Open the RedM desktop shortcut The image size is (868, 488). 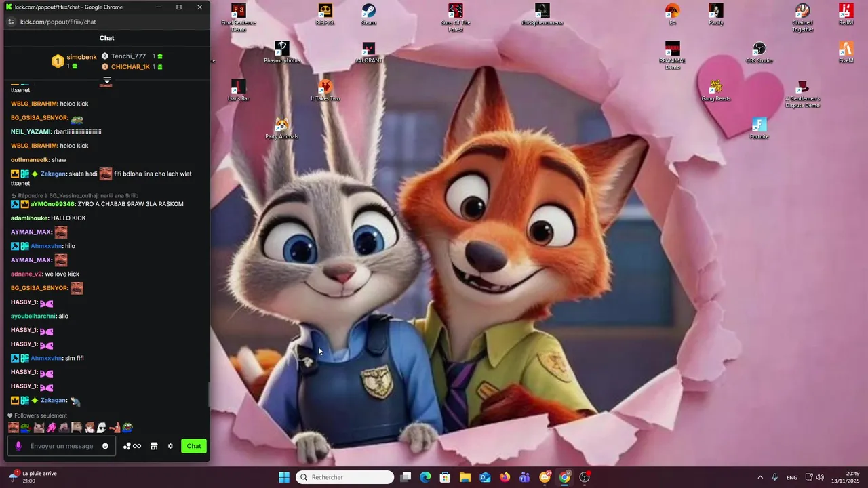[x=846, y=14]
